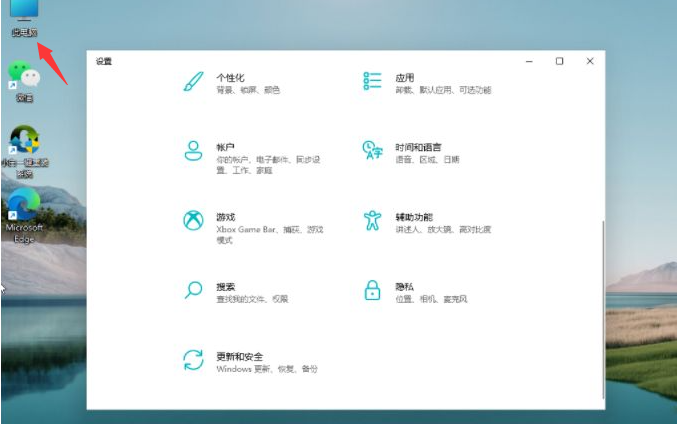Open the 游戏 Xbox icon
Screen dimensions: 678x425
[x=193, y=221]
